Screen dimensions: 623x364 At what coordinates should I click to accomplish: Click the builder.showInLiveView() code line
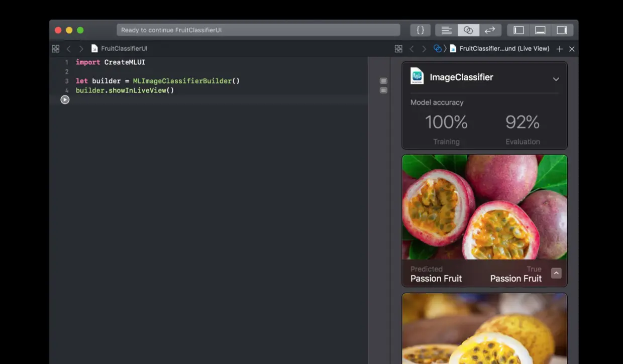coord(125,90)
